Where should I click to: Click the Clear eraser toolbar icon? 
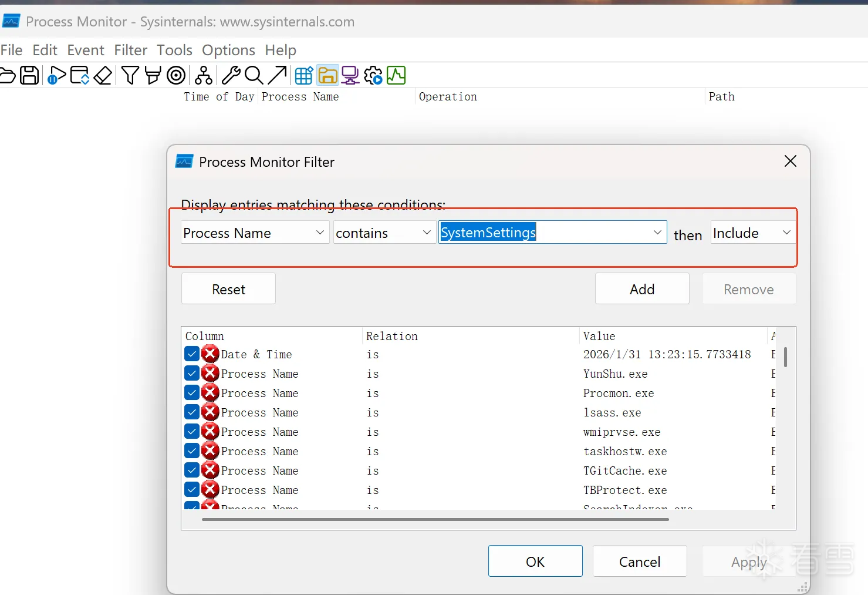(x=103, y=75)
